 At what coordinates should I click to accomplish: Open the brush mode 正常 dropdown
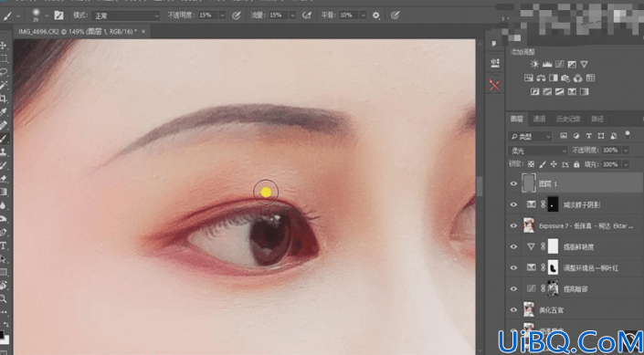coord(126,16)
